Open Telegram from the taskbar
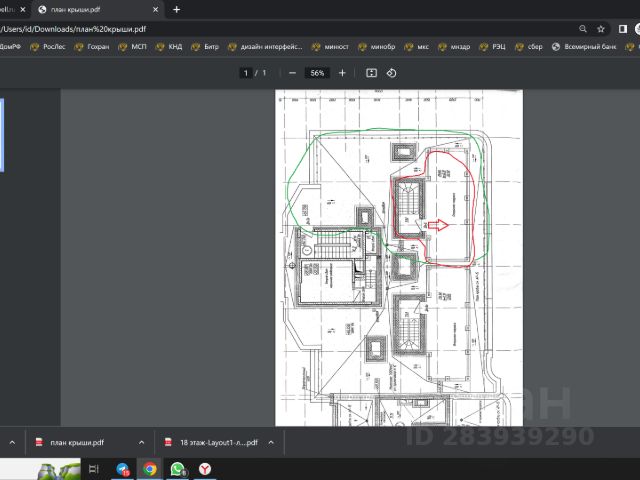 (123, 468)
